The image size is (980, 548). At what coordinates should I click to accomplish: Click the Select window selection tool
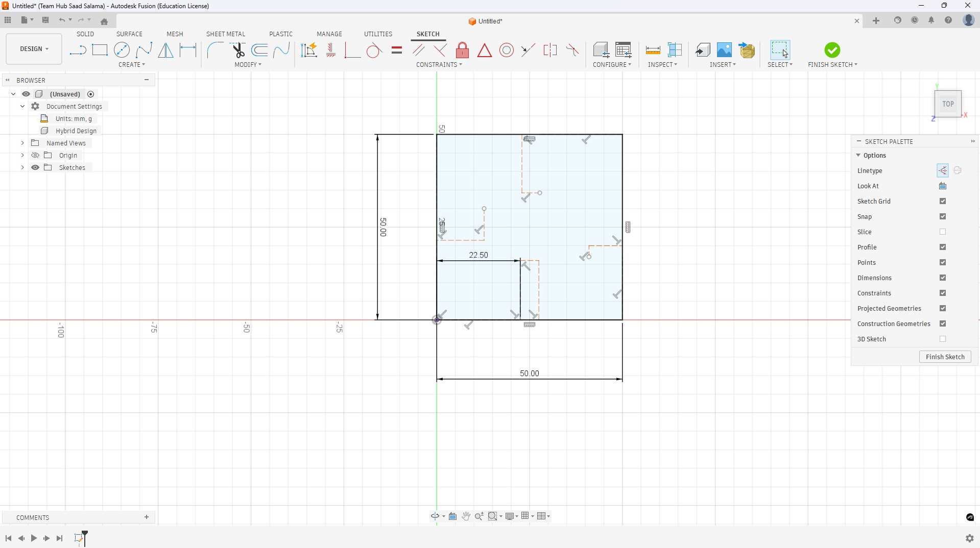point(780,50)
